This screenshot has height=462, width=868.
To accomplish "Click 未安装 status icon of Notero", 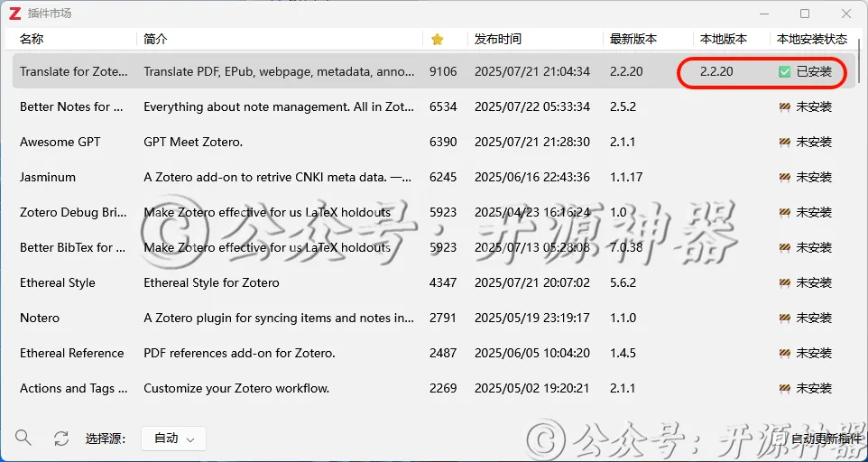I will click(x=784, y=319).
